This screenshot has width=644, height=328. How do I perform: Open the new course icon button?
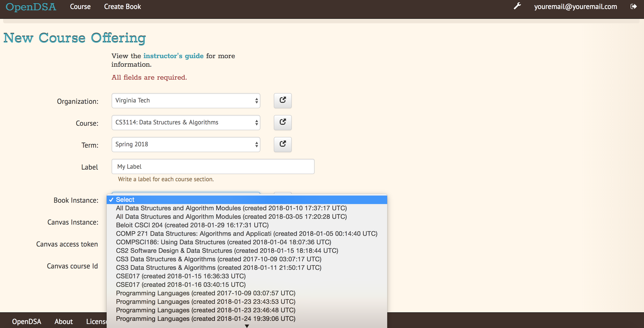coord(283,123)
